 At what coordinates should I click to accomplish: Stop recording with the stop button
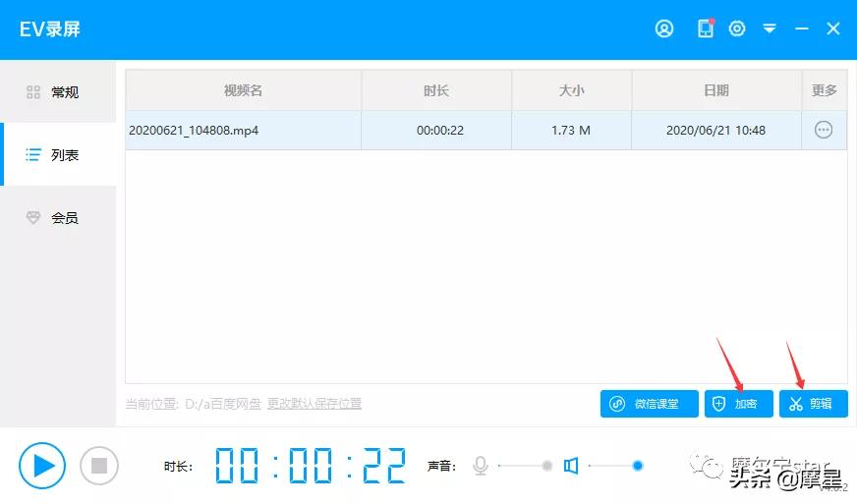pos(99,466)
